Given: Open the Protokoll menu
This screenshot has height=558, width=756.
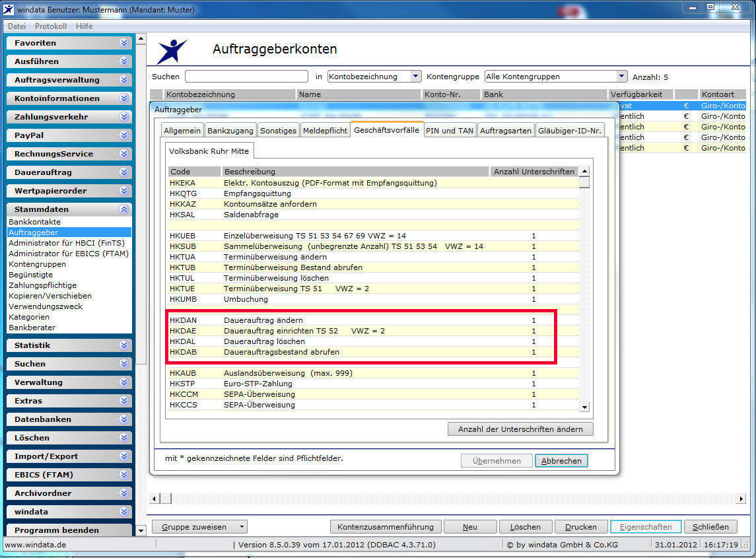Looking at the screenshot, I should click(51, 26).
